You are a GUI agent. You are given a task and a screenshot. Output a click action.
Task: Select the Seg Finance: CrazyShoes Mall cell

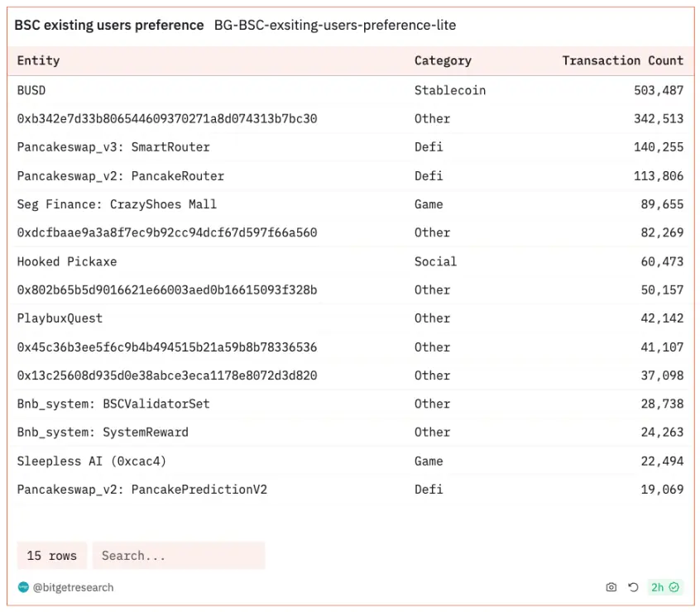coord(117,204)
